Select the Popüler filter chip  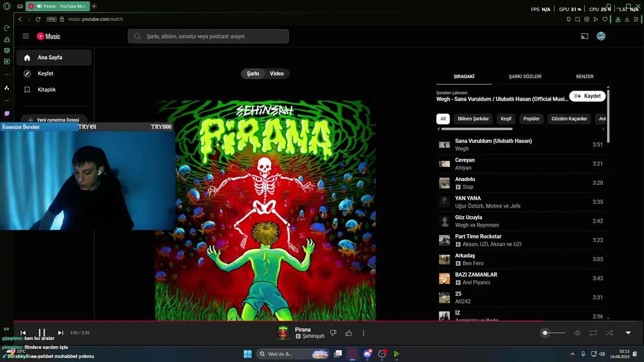531,119
